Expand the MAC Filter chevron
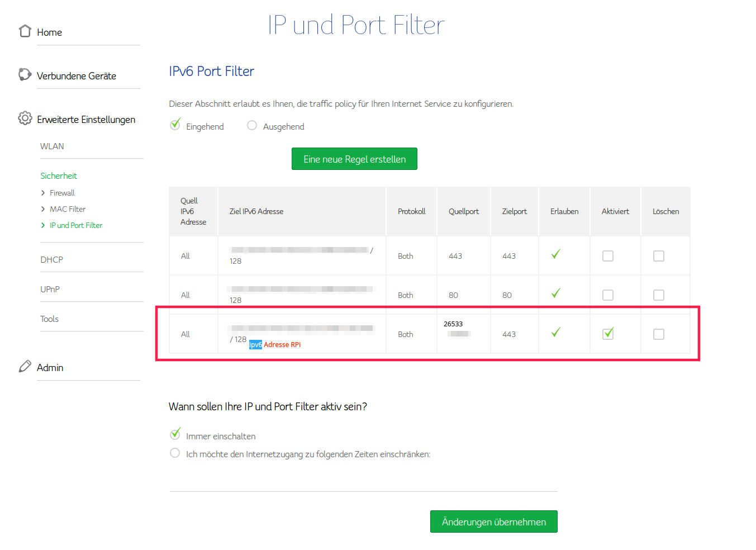Screen dimensions: 756x550 (43, 209)
